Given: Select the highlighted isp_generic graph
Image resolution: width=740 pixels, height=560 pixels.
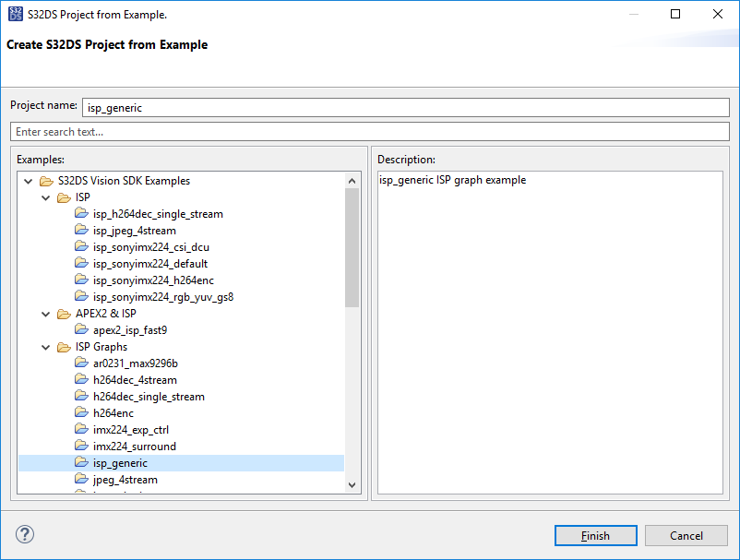Looking at the screenshot, I should [x=120, y=463].
